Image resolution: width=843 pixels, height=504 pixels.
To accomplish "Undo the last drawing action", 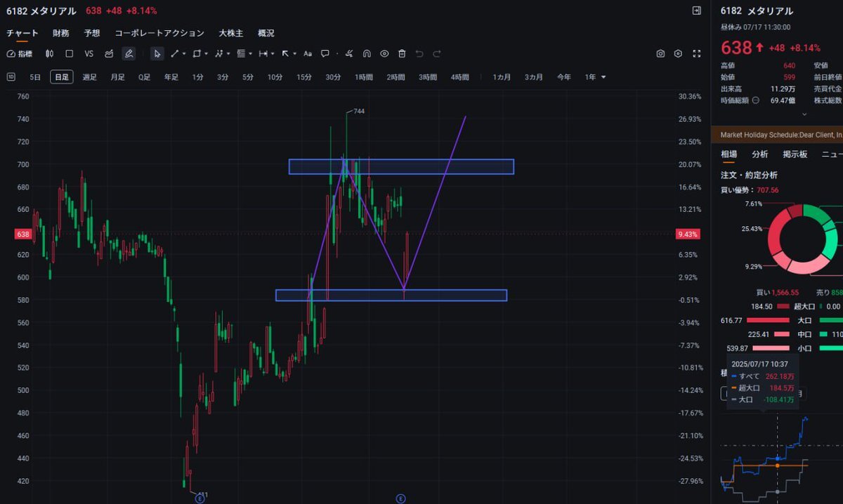I will tap(419, 53).
